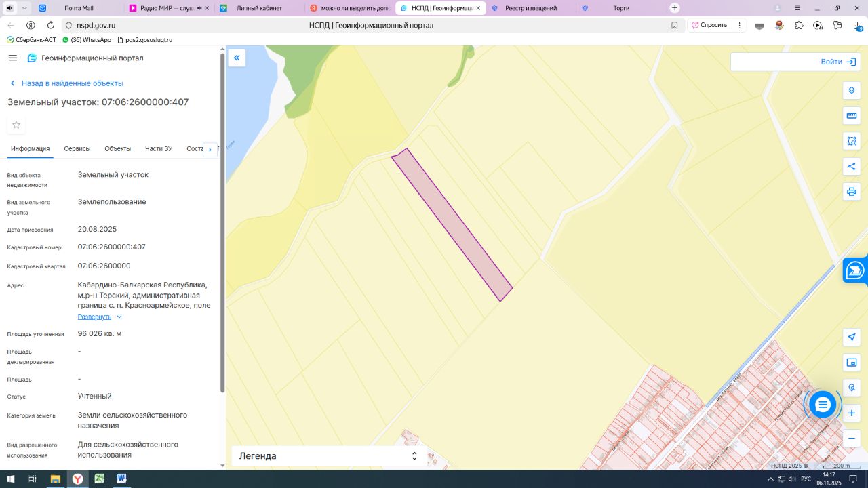
Task: Switch to the Сервисы tab
Action: (x=77, y=149)
